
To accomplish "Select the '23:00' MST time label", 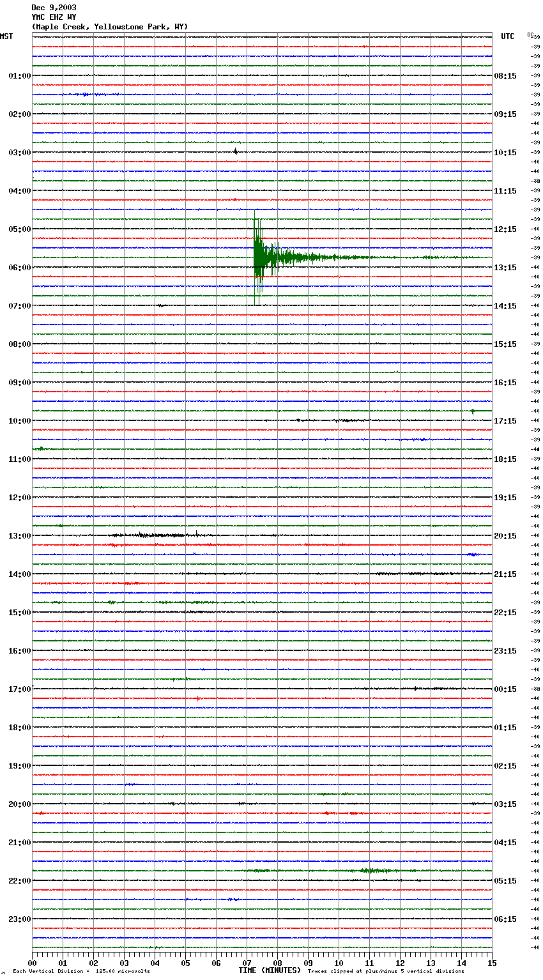I will [20, 919].
